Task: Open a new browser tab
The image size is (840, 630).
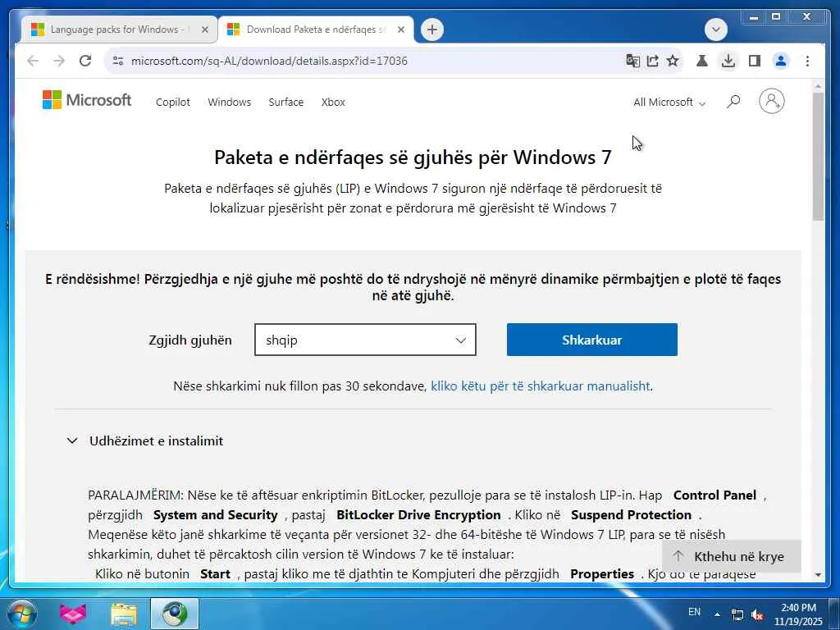Action: (x=432, y=30)
